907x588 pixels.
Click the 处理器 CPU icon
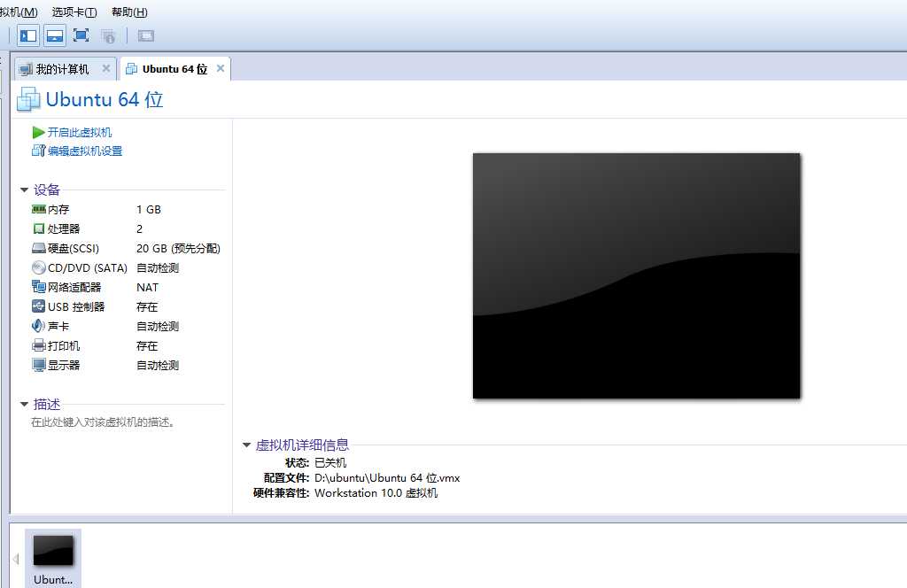point(39,229)
